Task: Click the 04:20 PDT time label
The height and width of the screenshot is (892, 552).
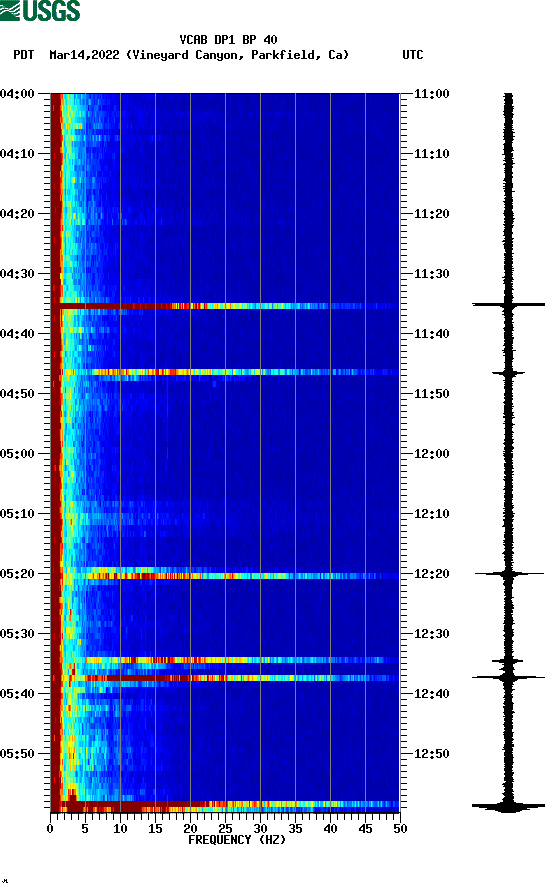Action: (17, 214)
